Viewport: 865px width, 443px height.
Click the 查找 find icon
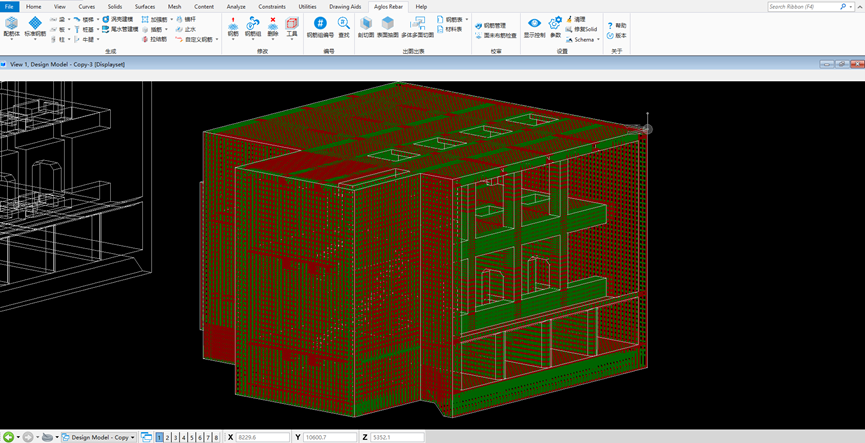(x=344, y=26)
